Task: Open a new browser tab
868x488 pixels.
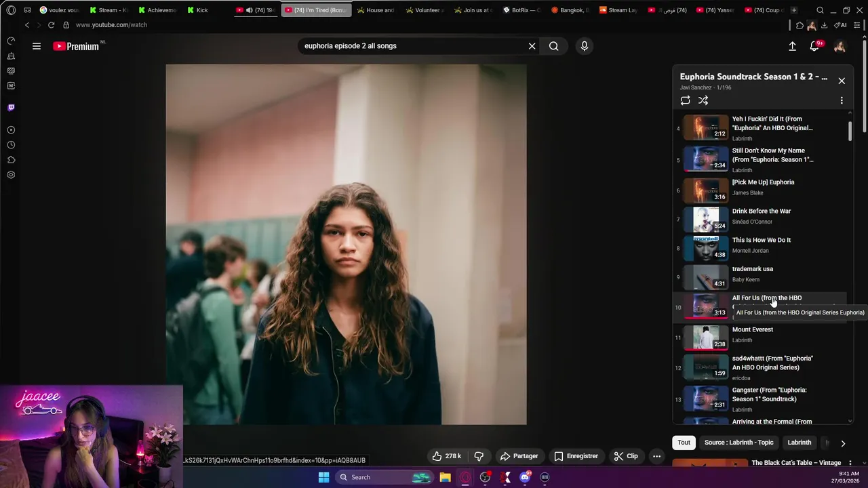Action: (794, 10)
